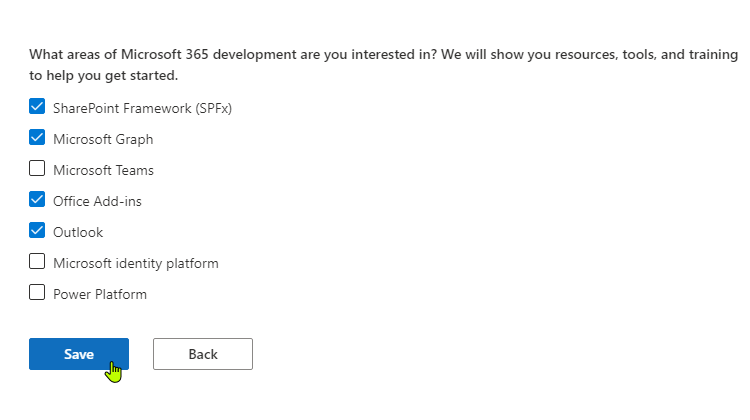Click the 'Power Platform' label text
The width and height of the screenshot is (750, 420).
99,294
